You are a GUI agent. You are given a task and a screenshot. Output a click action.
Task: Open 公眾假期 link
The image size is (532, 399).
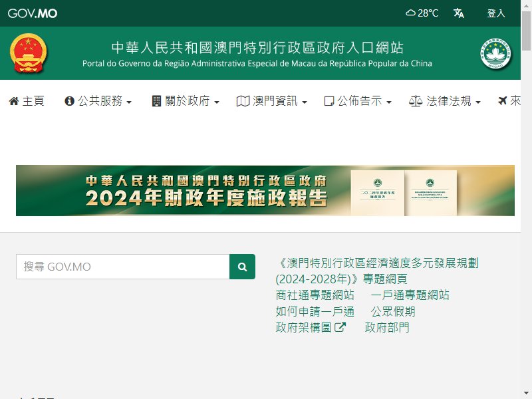(x=393, y=311)
